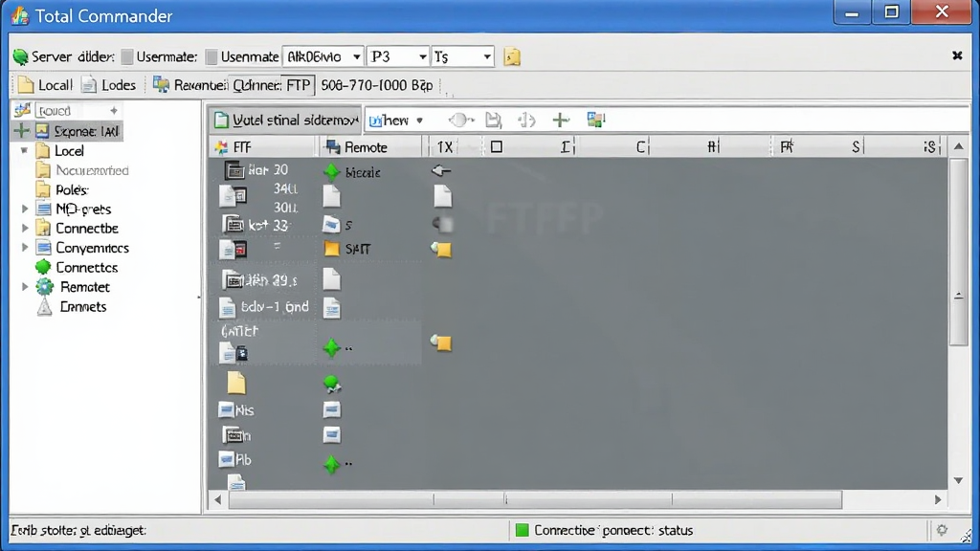The height and width of the screenshot is (551, 980).
Task: Click the 1X column header
Action: pyautogui.click(x=445, y=146)
